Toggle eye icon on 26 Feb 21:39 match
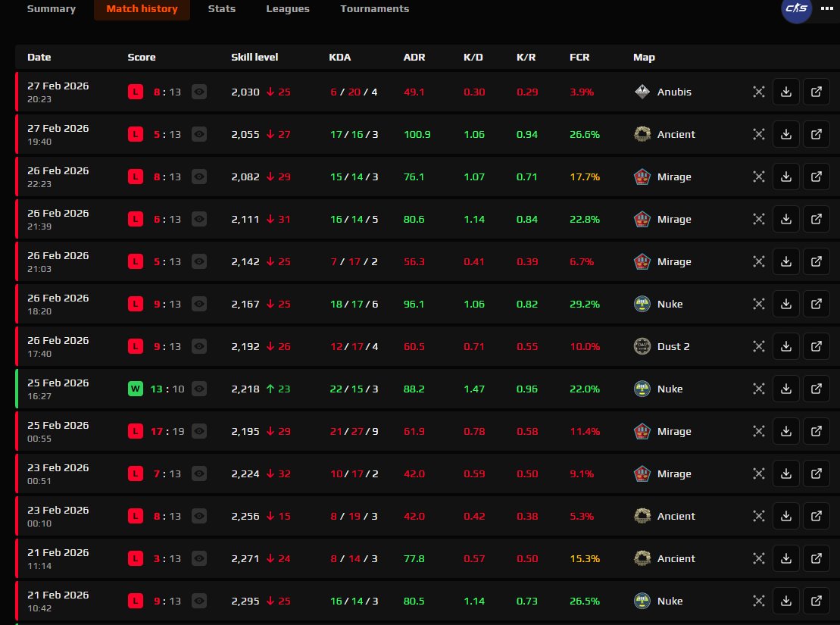This screenshot has height=625, width=840. coord(198,219)
